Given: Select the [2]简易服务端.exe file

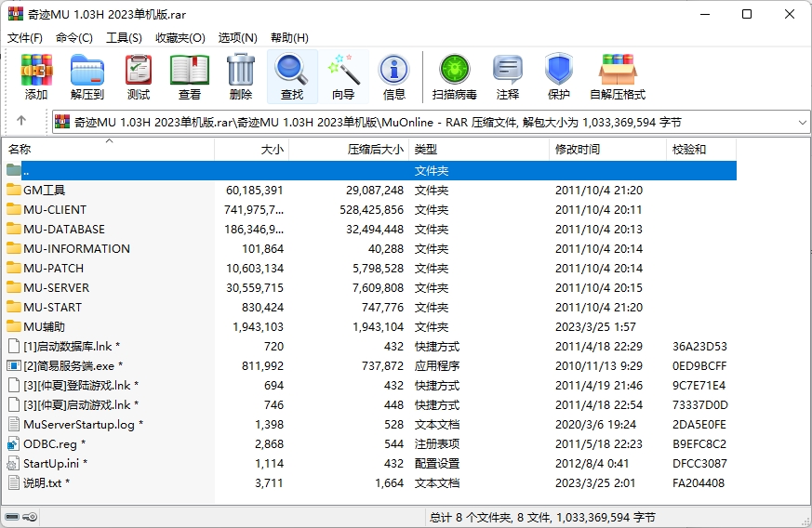Looking at the screenshot, I should click(x=70, y=366).
